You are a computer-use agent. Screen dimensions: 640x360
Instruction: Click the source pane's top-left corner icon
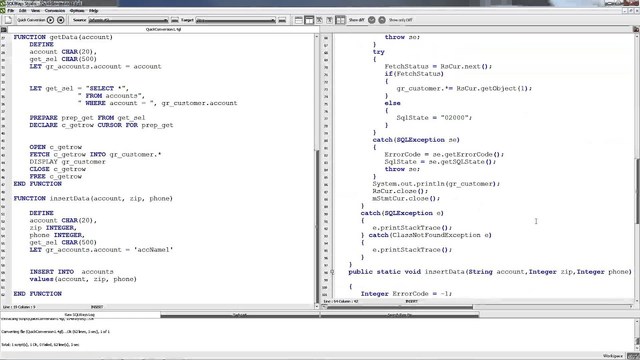click(x=4, y=29)
